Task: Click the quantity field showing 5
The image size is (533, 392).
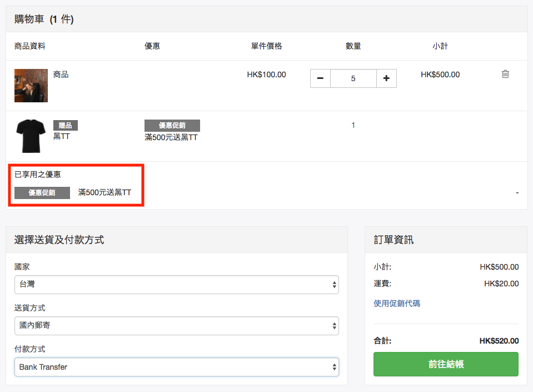Action: tap(353, 78)
